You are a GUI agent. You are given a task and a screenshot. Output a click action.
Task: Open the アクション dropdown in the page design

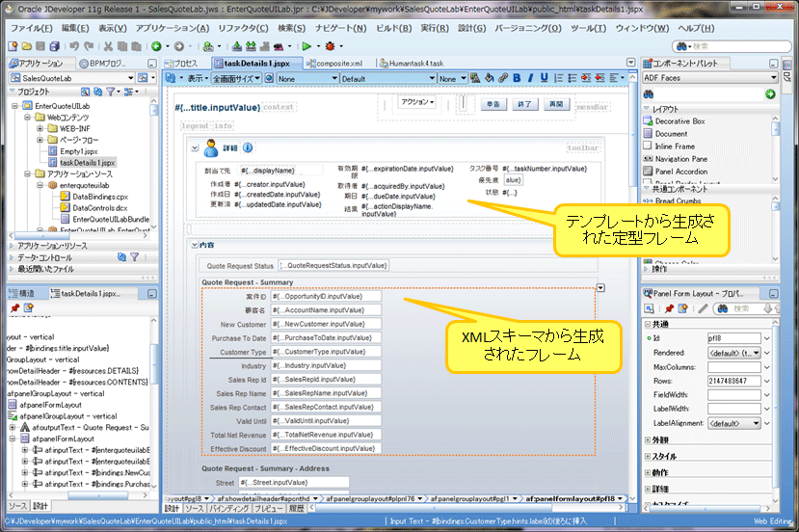pyautogui.click(x=416, y=102)
